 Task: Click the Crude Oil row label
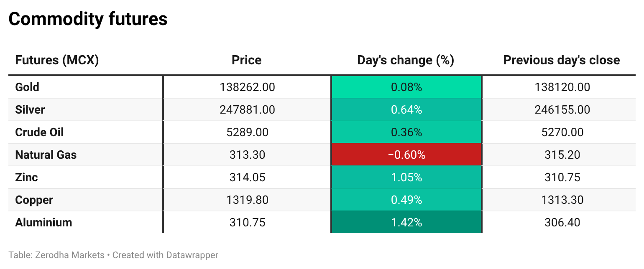click(39, 132)
